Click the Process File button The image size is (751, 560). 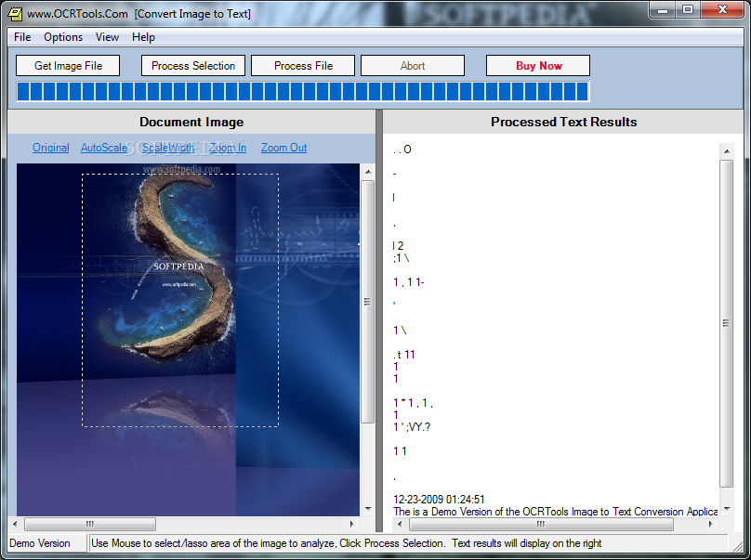[x=303, y=66]
